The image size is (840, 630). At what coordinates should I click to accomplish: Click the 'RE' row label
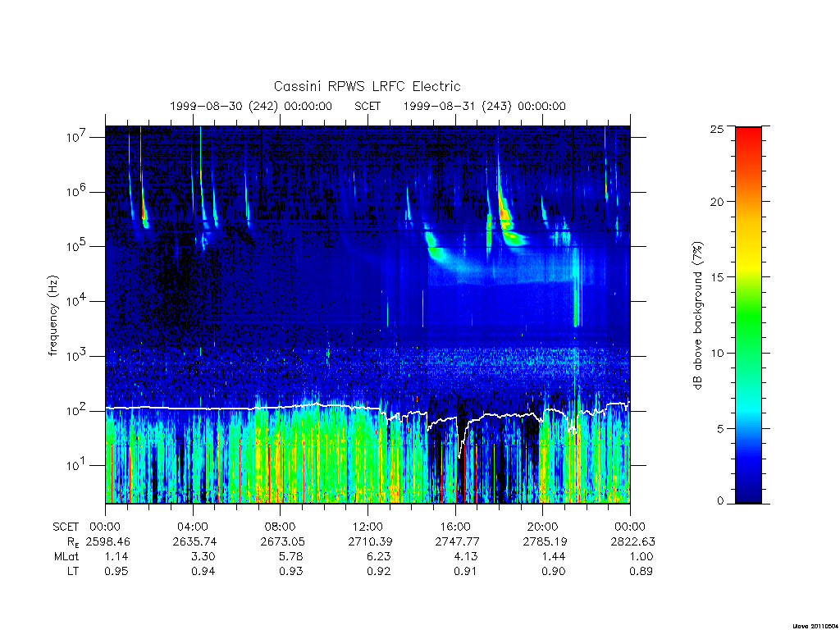click(72, 541)
